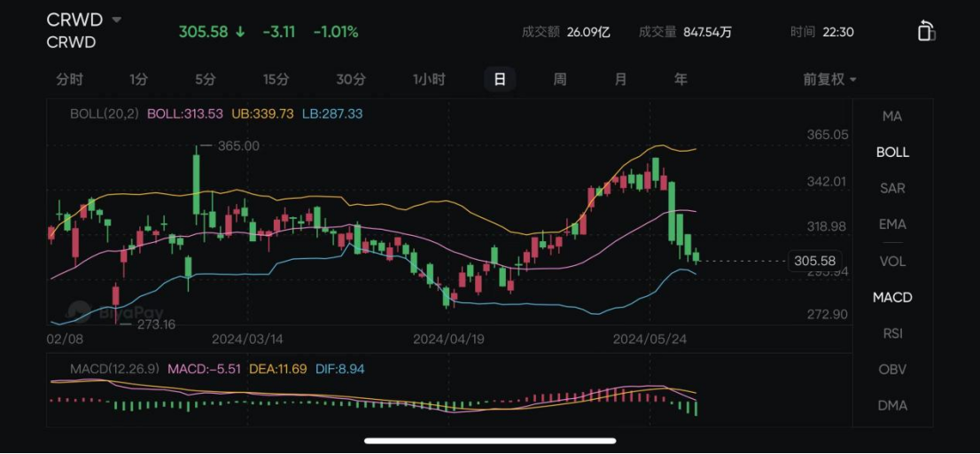Enable the MA indicator

892,116
